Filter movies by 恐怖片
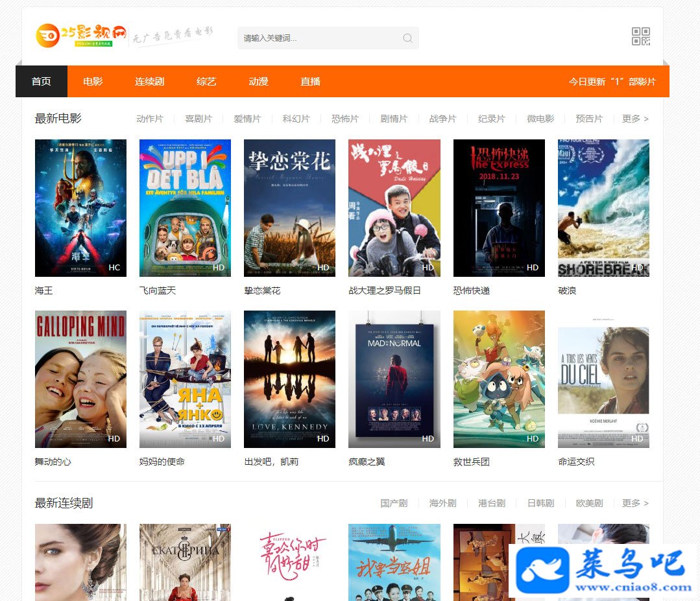Viewport: 700px width, 601px height. (345, 119)
